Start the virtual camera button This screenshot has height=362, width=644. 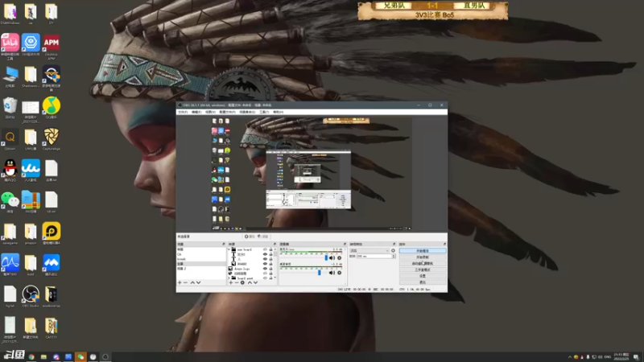(x=423, y=264)
